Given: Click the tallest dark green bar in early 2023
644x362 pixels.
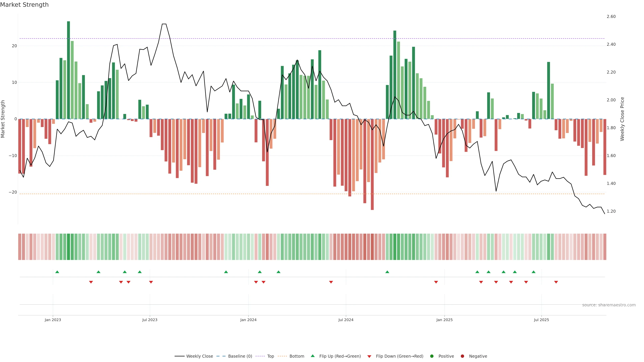Looking at the screenshot, I should coord(68,70).
